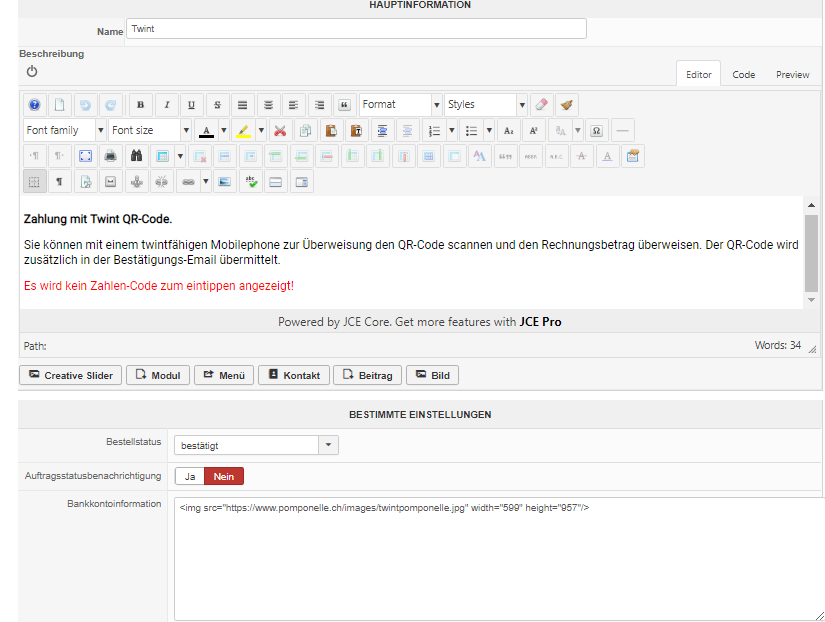825x622 pixels.
Task: Click the power icon below Beschreibung
Action: [32, 71]
